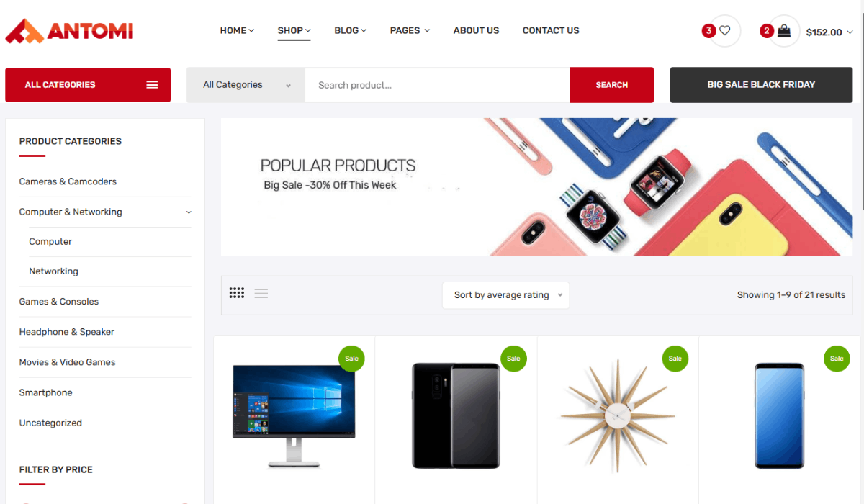Open the Shop menu
Screen dimensions: 864x504
(294, 30)
